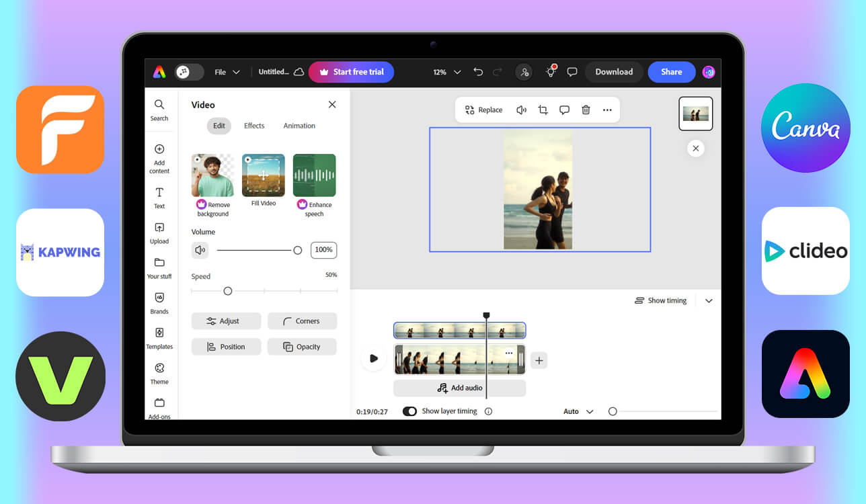The height and width of the screenshot is (504, 866).
Task: Select the running couple video on canvas
Action: (538, 190)
